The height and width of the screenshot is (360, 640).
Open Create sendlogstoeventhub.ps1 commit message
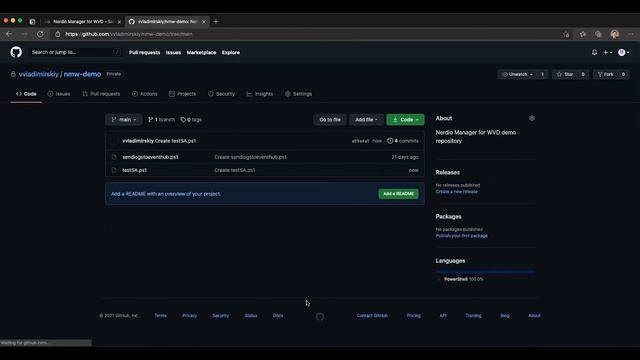click(x=250, y=157)
